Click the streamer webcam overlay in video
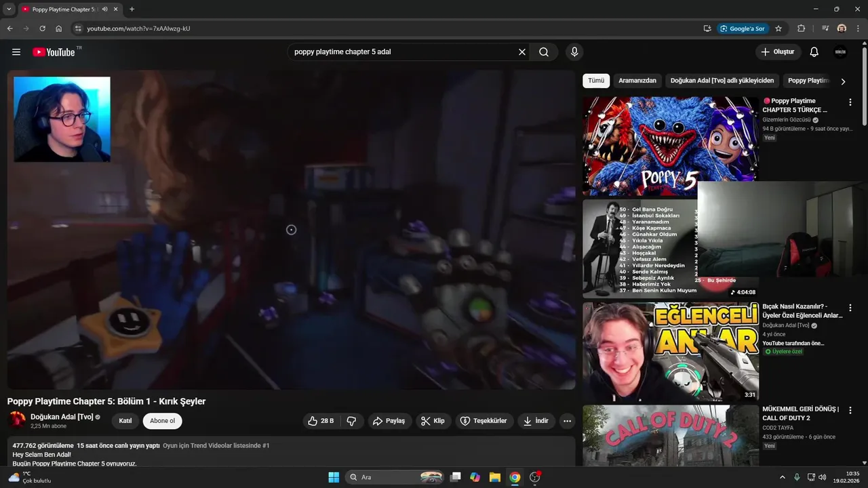 (x=62, y=119)
